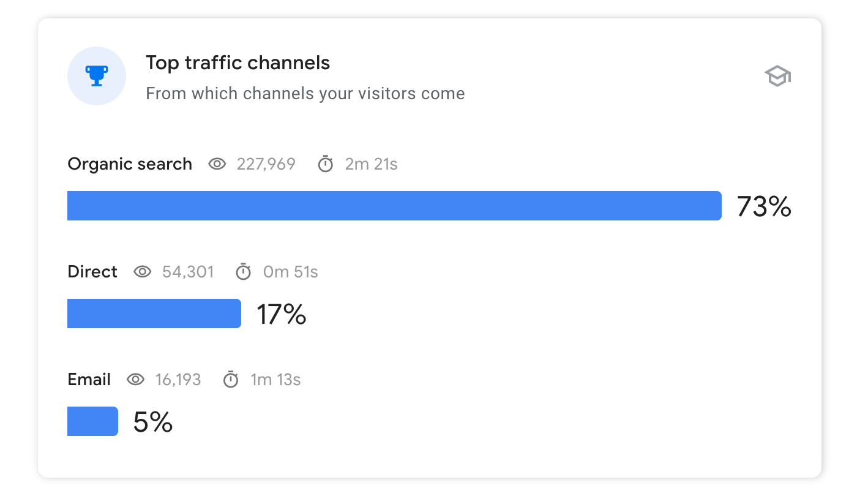Click the stopwatch icon next to 0m 51s
Image resolution: width=868 pixels, height=496 pixels.
244,272
